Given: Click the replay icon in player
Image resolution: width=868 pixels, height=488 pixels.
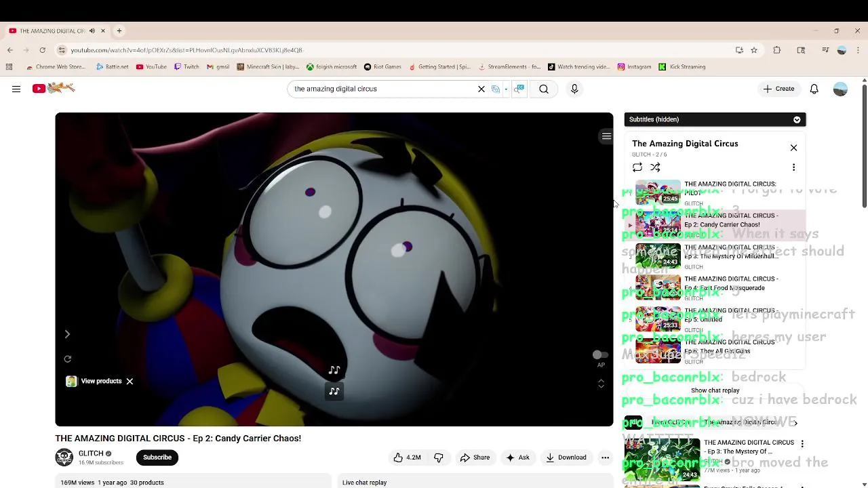Looking at the screenshot, I should 67,359.
